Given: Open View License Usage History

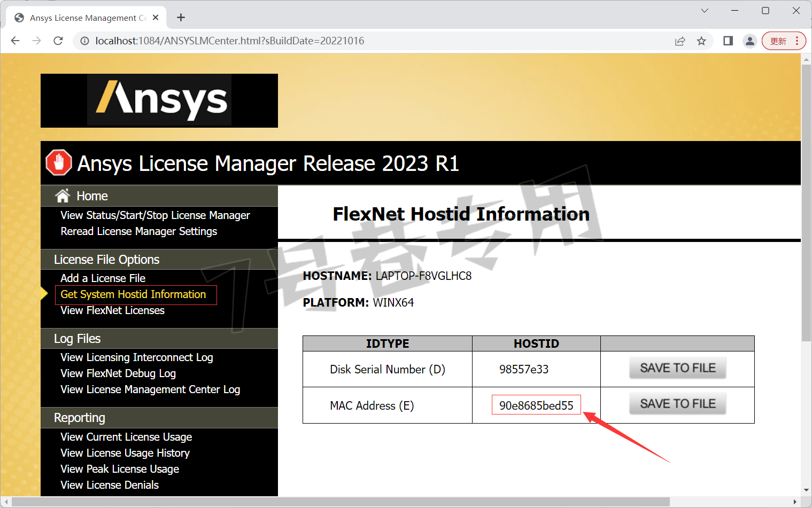Looking at the screenshot, I should coord(125,453).
